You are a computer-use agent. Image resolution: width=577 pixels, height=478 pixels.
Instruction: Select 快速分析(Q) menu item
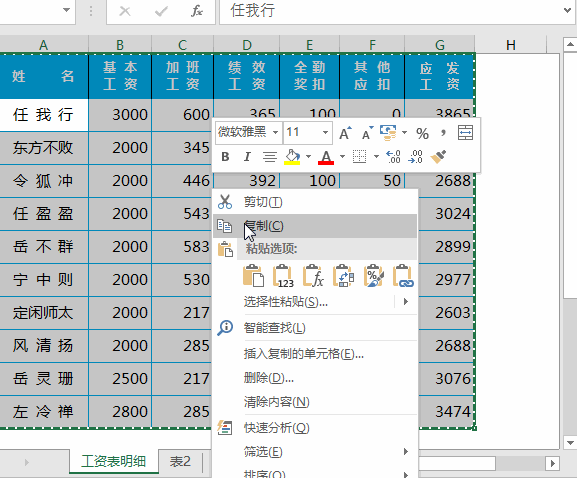(315, 428)
